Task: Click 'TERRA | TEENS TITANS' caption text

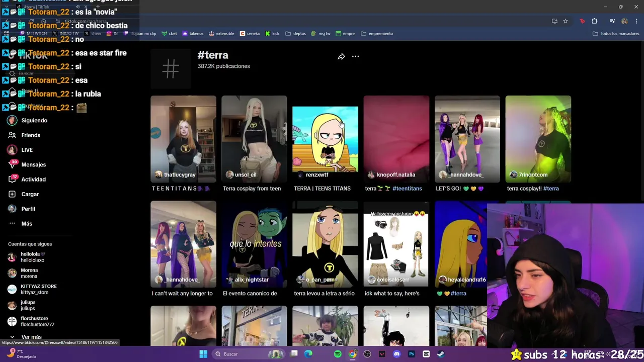Action: coord(322,189)
